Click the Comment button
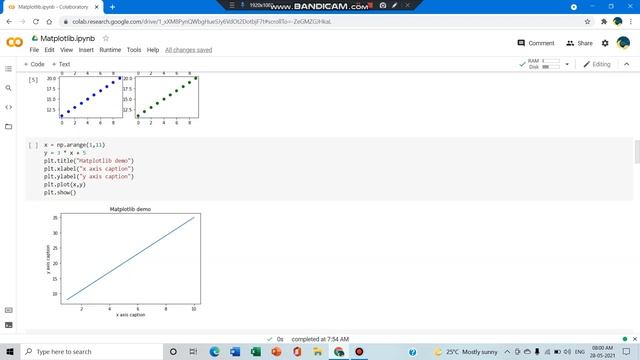The width and height of the screenshot is (640, 360). click(536, 43)
